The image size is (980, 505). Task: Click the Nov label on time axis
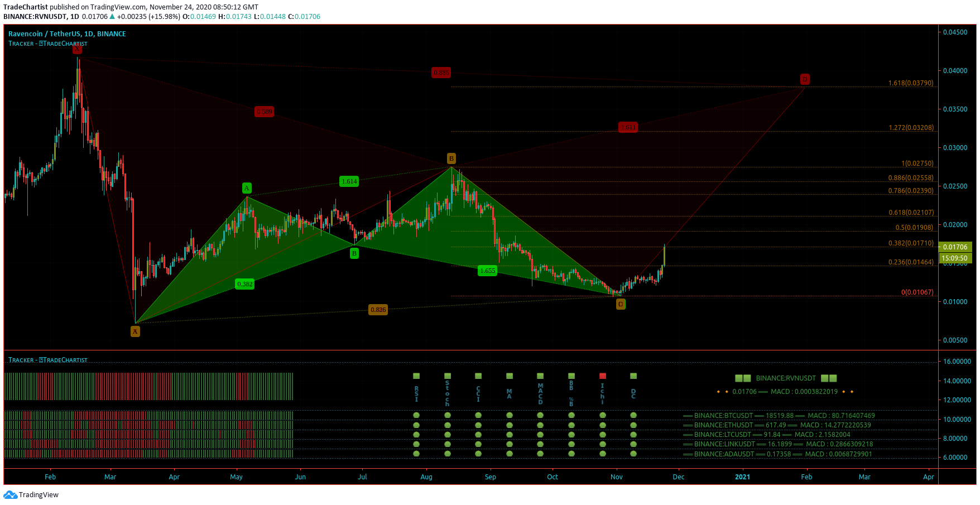pos(616,477)
